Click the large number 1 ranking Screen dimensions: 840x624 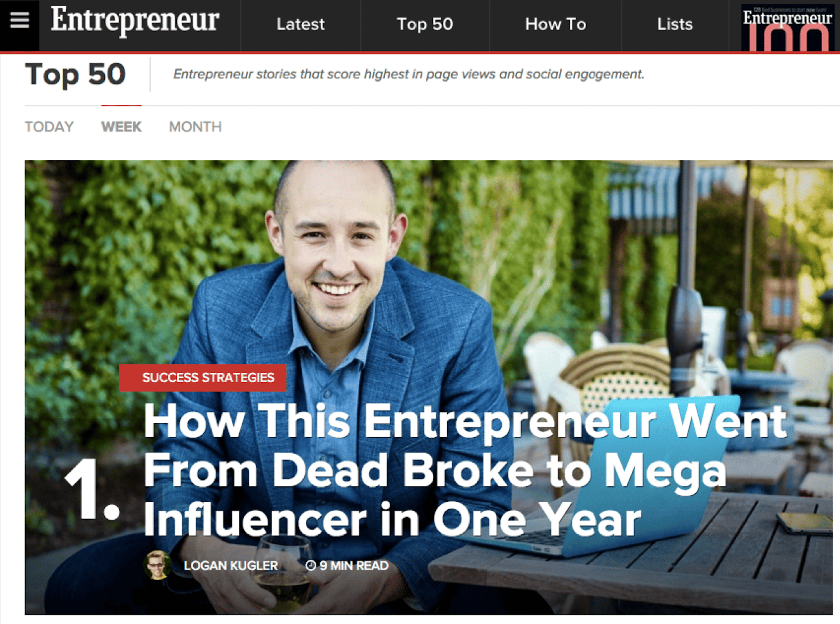pos(92,489)
